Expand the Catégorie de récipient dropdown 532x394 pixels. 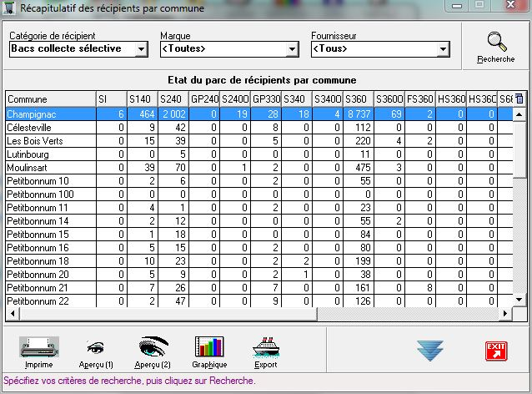click(x=141, y=49)
